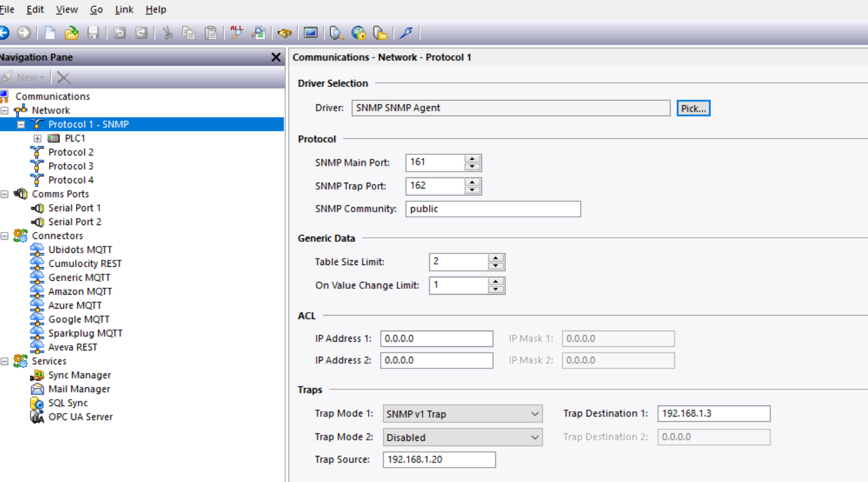Viewport: 868px width, 482px height.
Task: Decrease the SNMP Trap Port value
Action: coord(472,190)
